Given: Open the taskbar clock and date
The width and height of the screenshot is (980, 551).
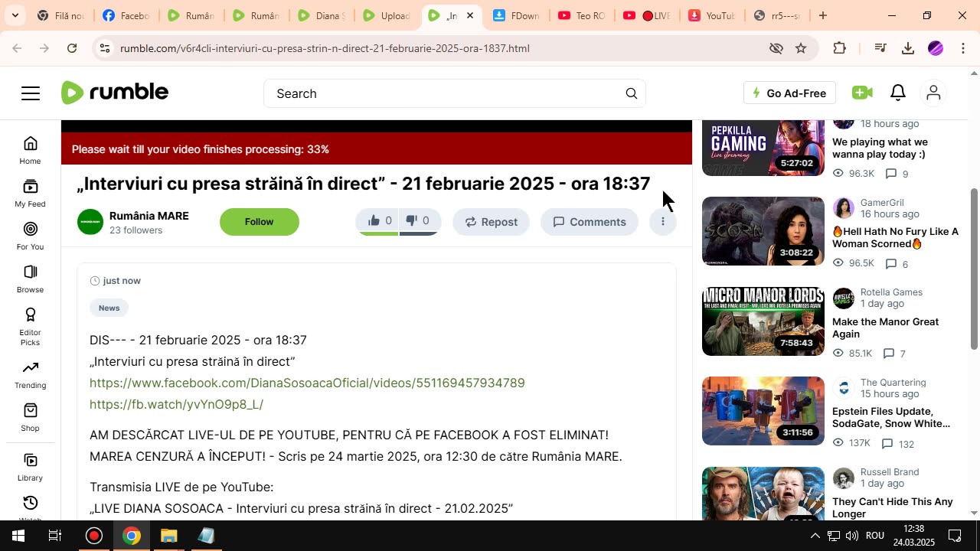Looking at the screenshot, I should click(x=914, y=536).
